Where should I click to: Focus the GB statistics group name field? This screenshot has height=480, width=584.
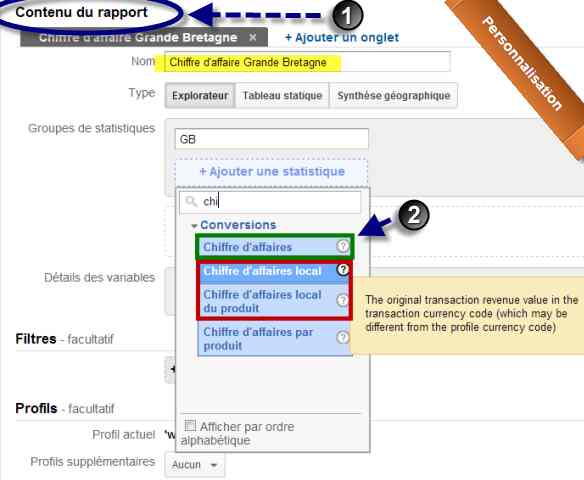point(272,139)
